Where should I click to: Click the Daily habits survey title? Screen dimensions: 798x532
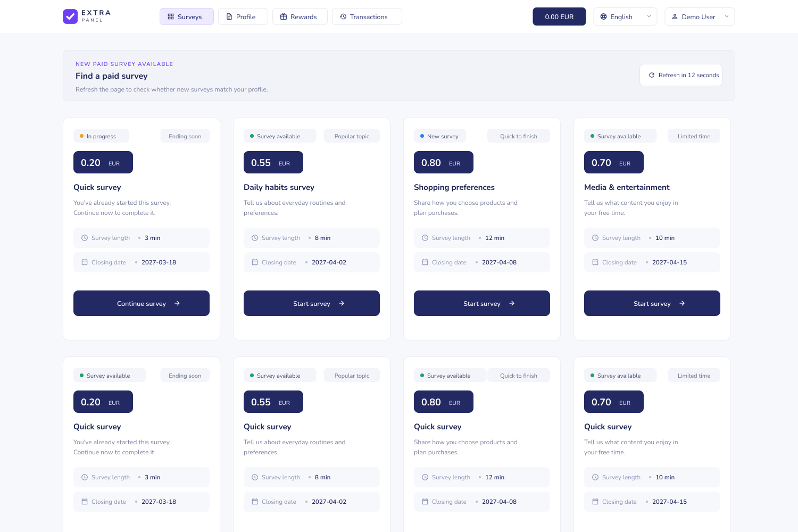(279, 187)
